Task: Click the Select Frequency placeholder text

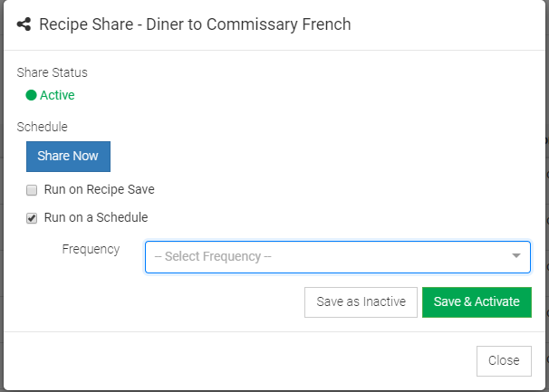Action: (213, 256)
